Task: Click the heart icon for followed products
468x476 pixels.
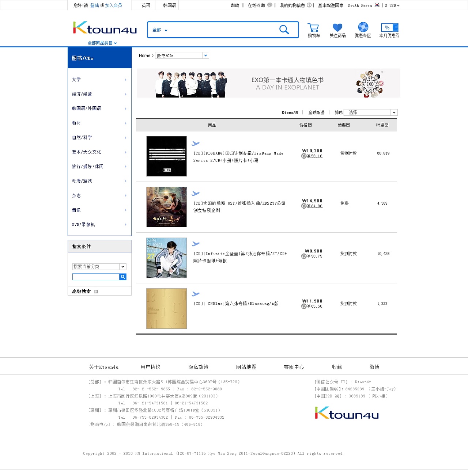Action: pyautogui.click(x=337, y=27)
